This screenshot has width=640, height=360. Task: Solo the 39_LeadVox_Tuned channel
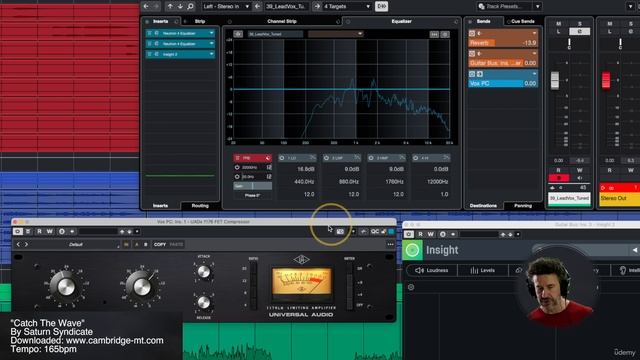click(580, 24)
